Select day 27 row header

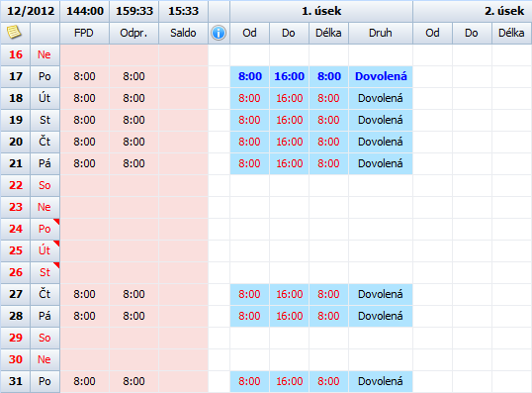[16, 294]
